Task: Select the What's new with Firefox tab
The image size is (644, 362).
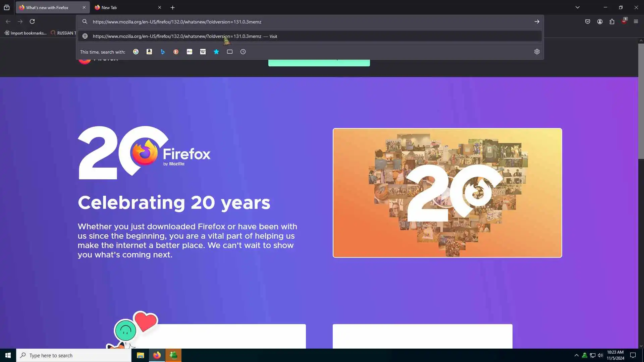Action: point(49,7)
